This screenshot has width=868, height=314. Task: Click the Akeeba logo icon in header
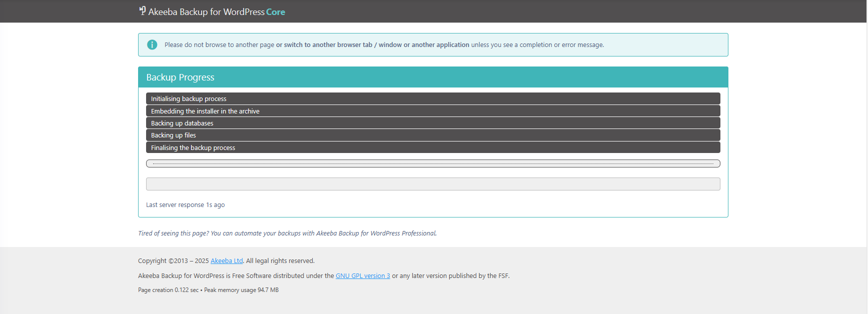coord(142,11)
